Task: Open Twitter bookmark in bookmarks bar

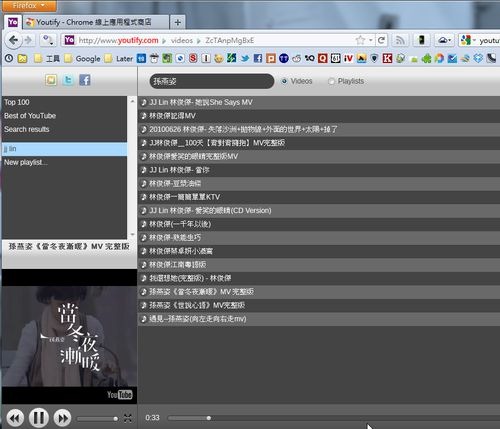Action: [x=245, y=59]
